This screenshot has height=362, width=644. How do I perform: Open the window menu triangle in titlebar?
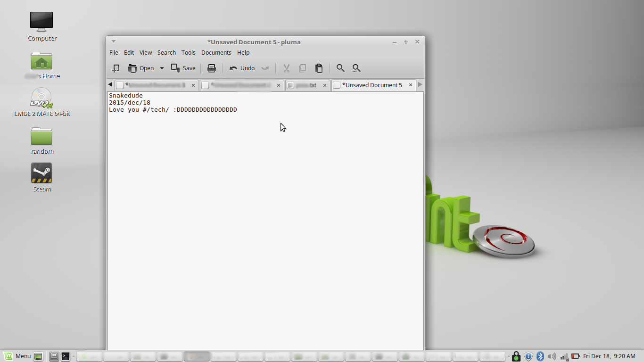point(114,41)
